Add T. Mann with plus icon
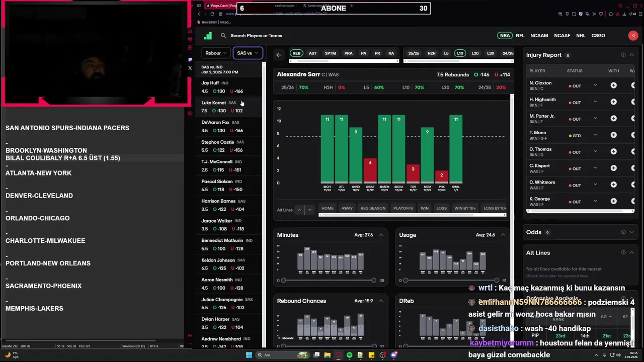 pos(613,135)
